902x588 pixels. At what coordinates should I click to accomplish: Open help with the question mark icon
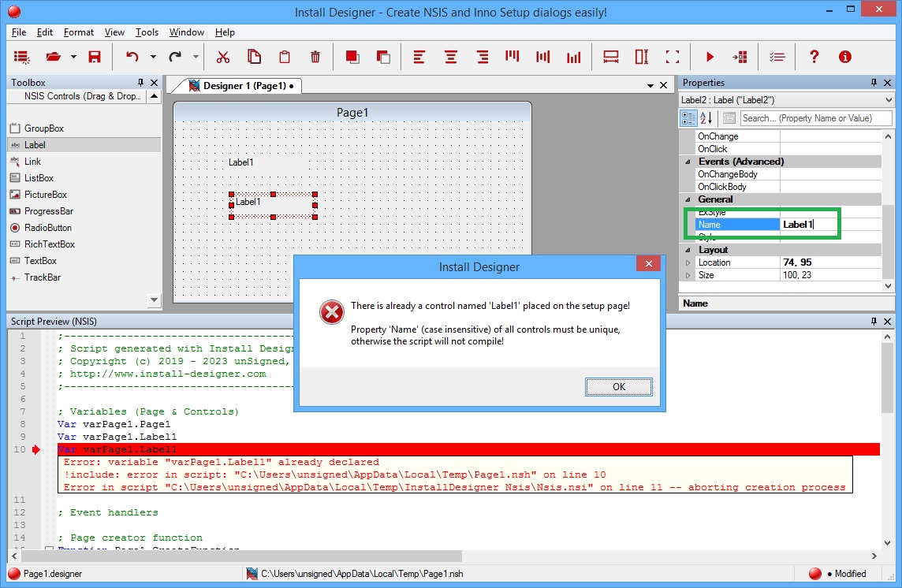[814, 57]
